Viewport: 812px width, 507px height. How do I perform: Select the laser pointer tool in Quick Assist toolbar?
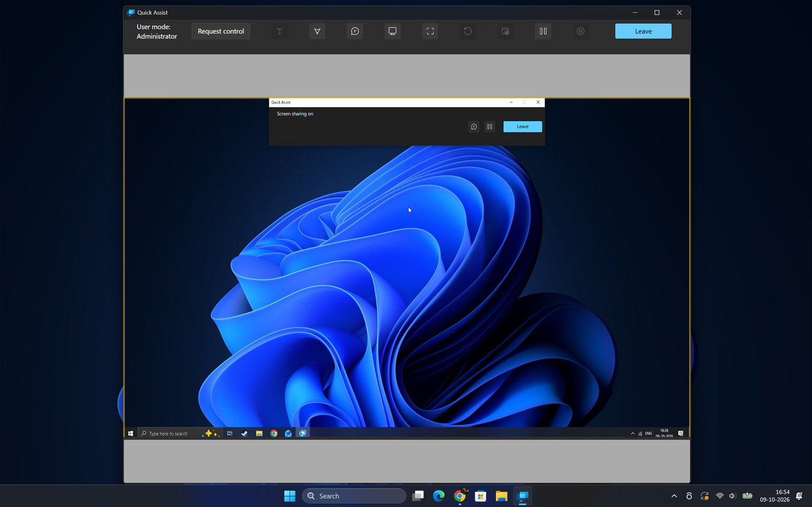[279, 31]
